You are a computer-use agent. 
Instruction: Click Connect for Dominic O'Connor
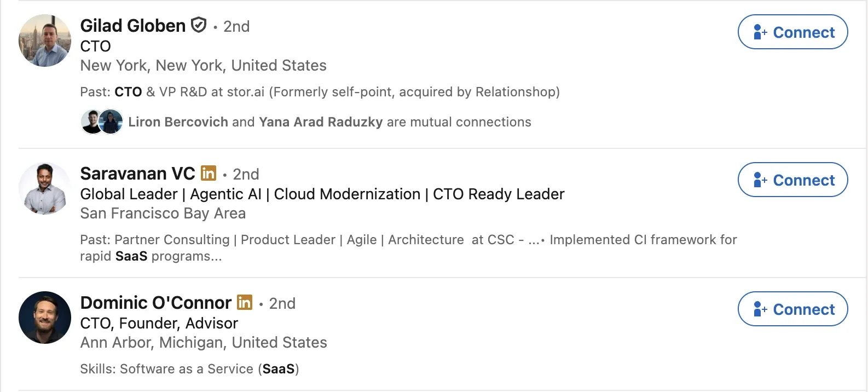(x=792, y=309)
